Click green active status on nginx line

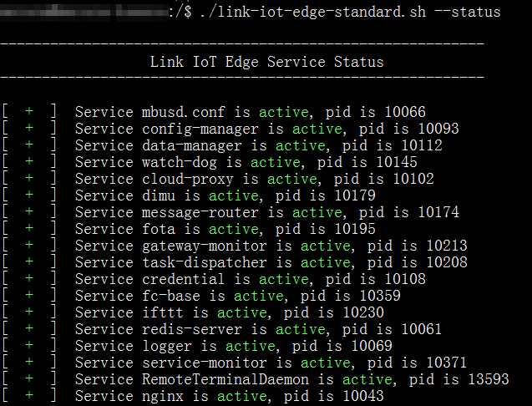point(242,396)
